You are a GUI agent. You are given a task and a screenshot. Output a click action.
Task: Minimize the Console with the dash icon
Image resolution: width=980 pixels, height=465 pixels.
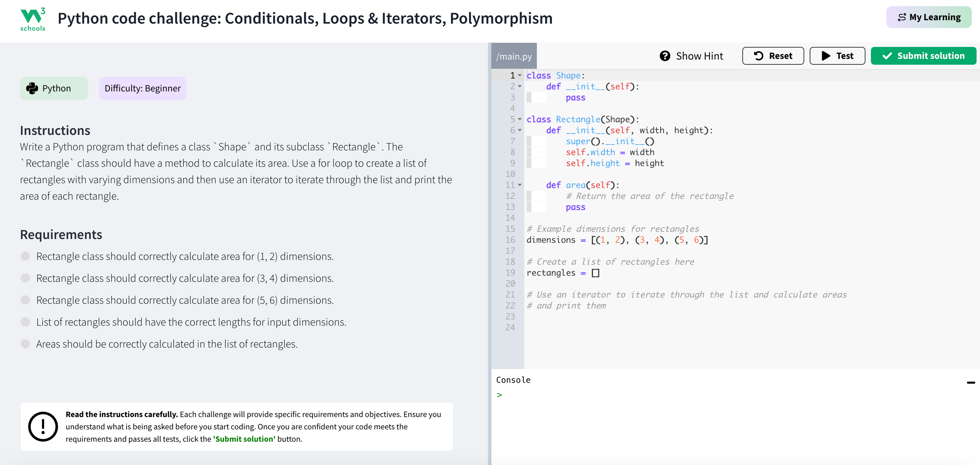coord(970,382)
